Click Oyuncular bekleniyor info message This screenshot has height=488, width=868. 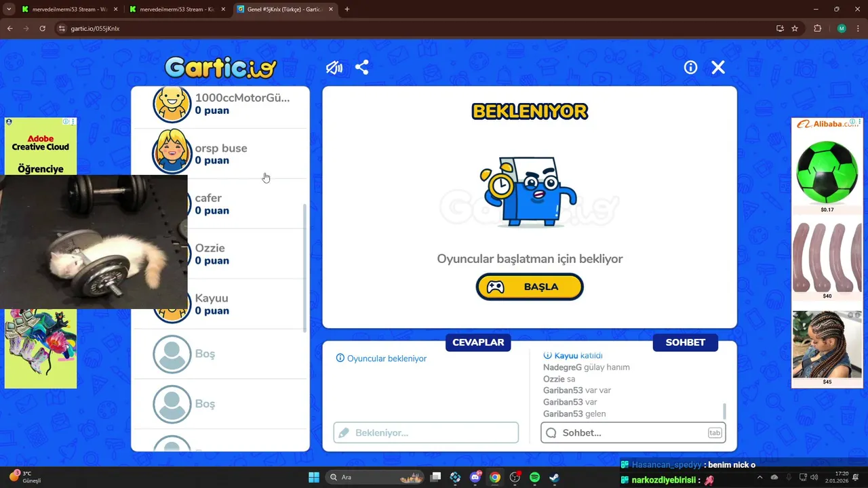coord(381,359)
